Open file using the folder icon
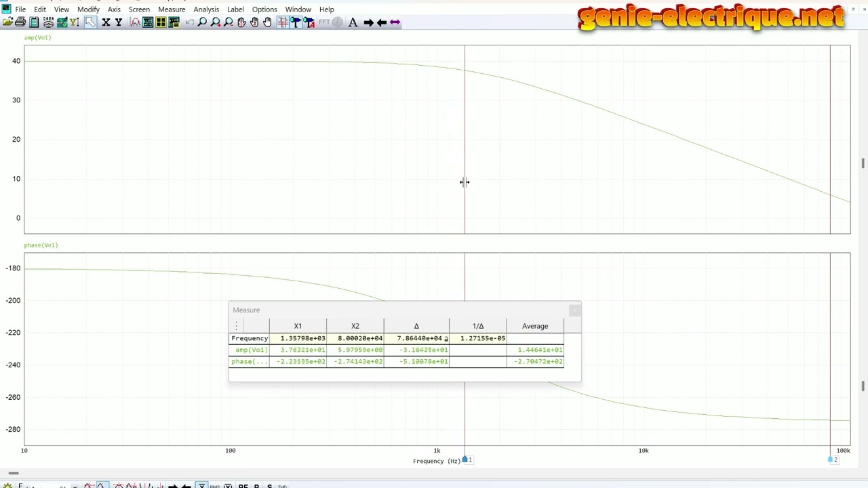The image size is (868, 488). click(8, 22)
